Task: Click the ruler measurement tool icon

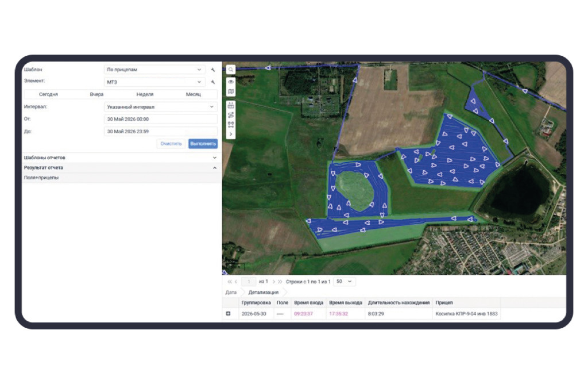Action: [x=231, y=105]
